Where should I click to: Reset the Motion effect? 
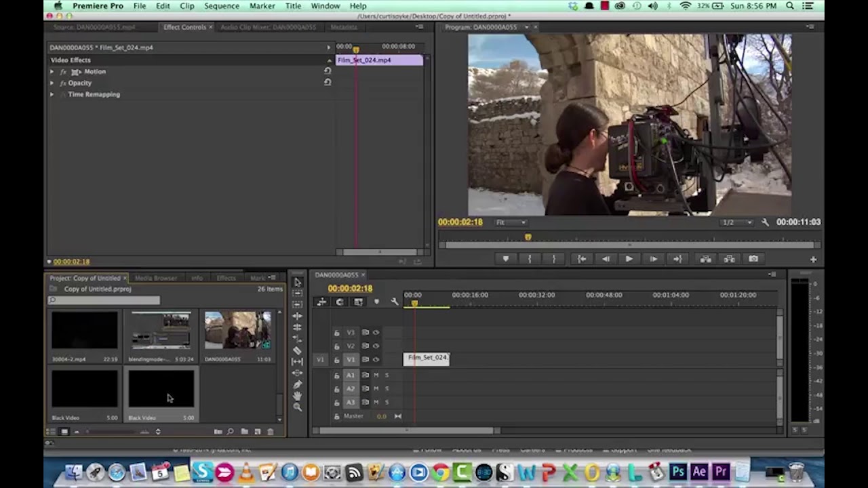click(x=328, y=71)
